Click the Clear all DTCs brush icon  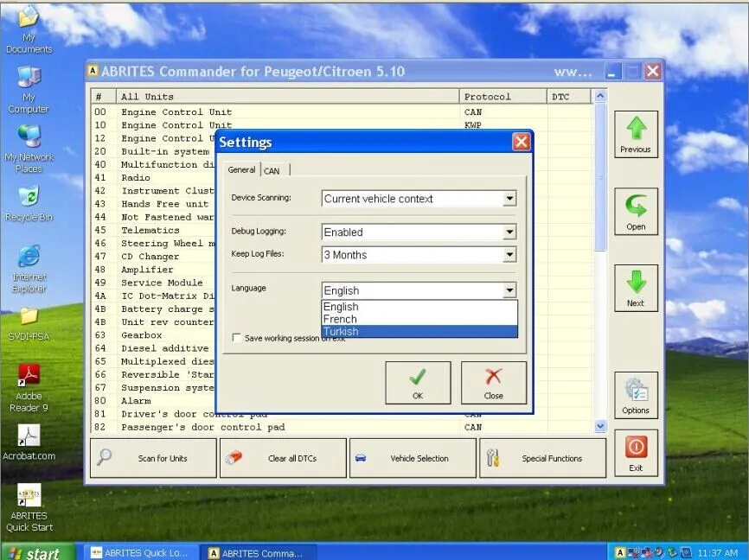(x=232, y=458)
